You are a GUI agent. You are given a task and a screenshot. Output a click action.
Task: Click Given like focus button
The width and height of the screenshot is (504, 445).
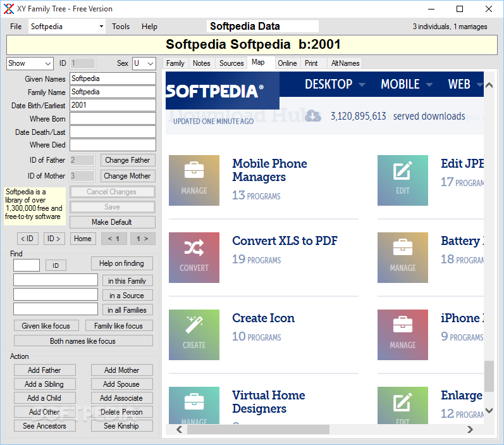(x=46, y=325)
